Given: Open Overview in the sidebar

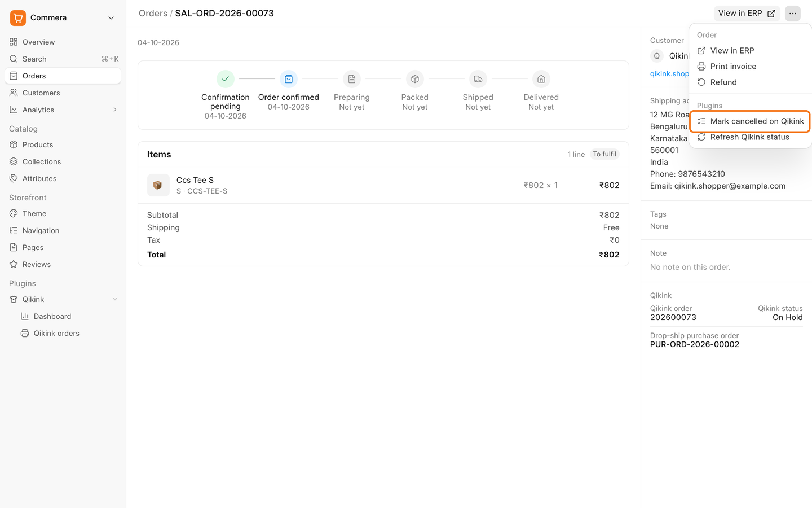Looking at the screenshot, I should [63, 42].
